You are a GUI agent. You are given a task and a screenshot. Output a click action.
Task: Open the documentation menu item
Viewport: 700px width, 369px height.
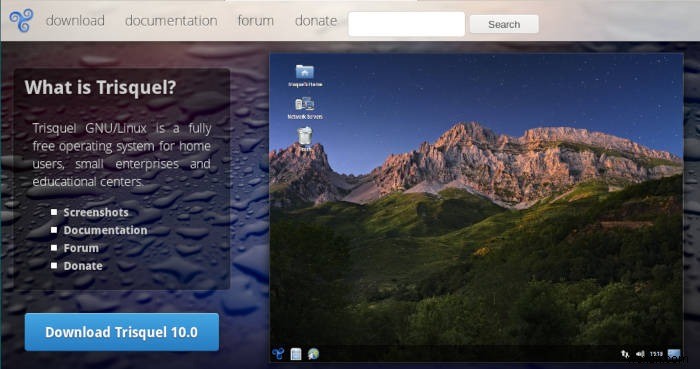pyautogui.click(x=171, y=21)
